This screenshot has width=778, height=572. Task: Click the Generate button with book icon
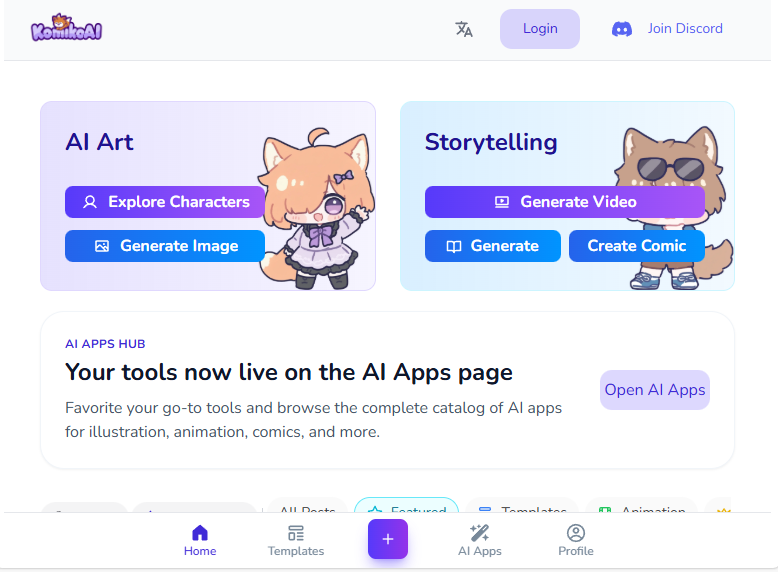(493, 246)
